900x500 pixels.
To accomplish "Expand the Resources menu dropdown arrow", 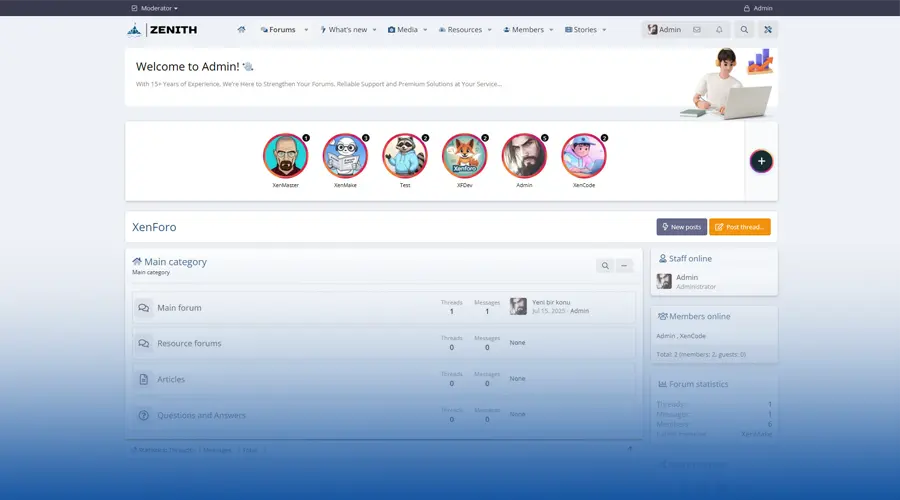I will point(490,30).
